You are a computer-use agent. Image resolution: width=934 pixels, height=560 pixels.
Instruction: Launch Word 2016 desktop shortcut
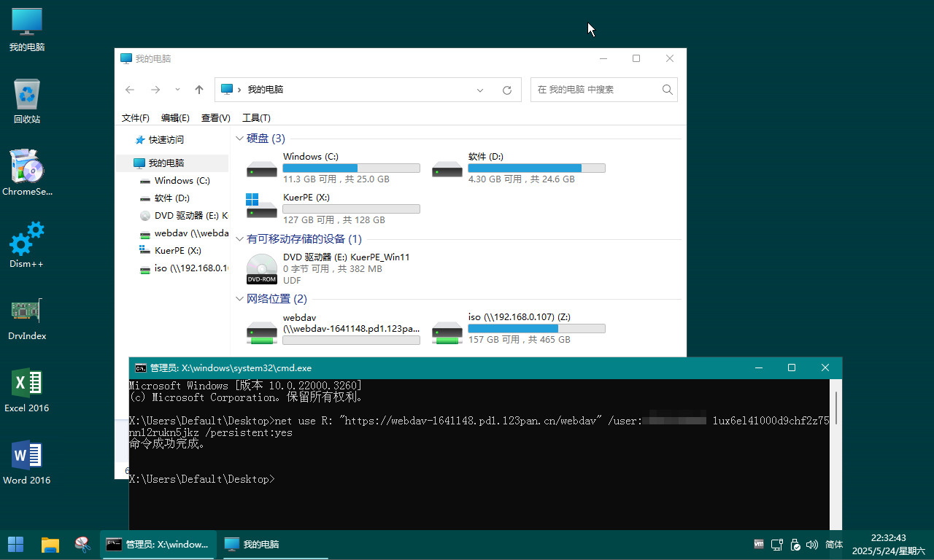tap(27, 462)
